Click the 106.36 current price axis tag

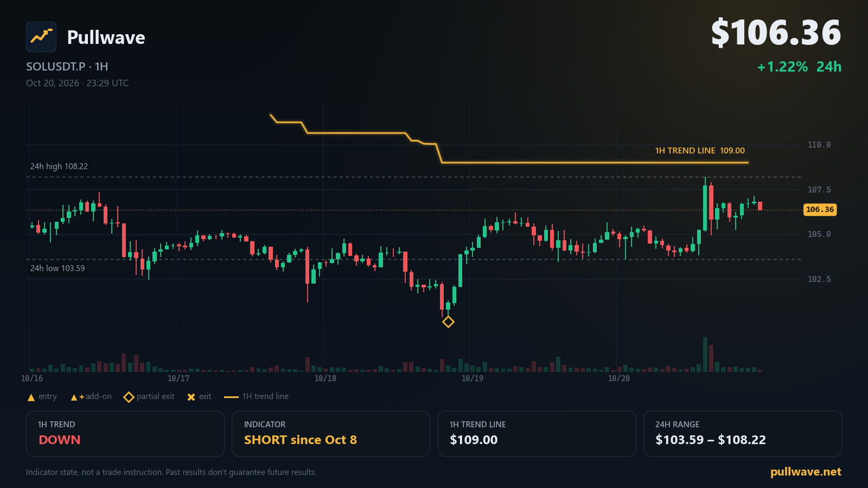click(x=820, y=210)
